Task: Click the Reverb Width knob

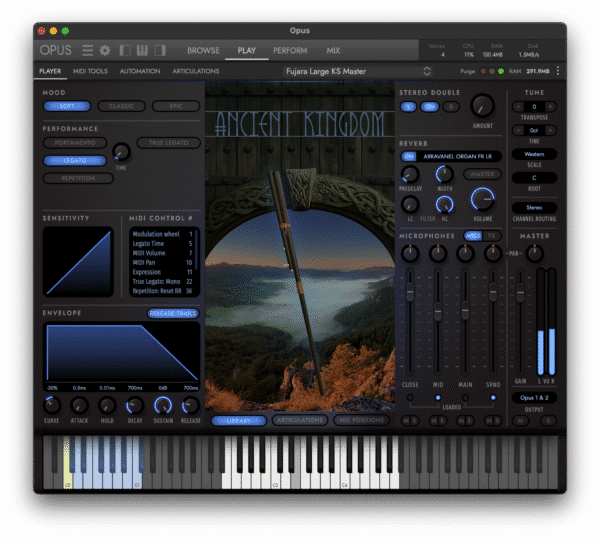Action: coord(444,174)
